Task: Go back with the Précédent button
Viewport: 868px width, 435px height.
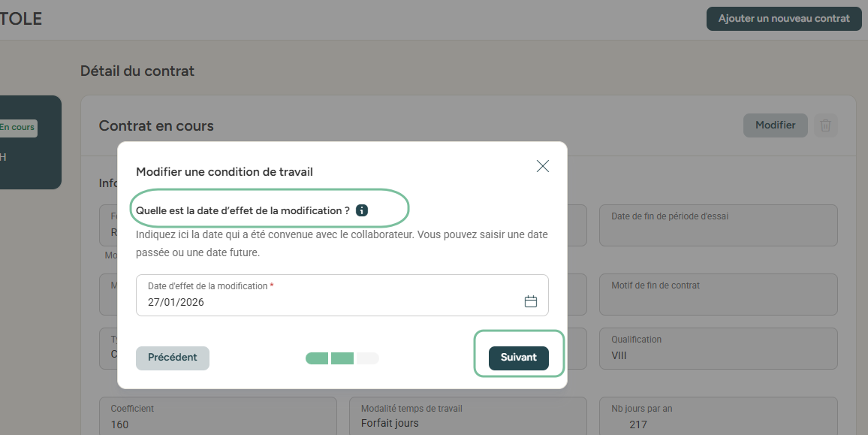Action: pos(173,358)
